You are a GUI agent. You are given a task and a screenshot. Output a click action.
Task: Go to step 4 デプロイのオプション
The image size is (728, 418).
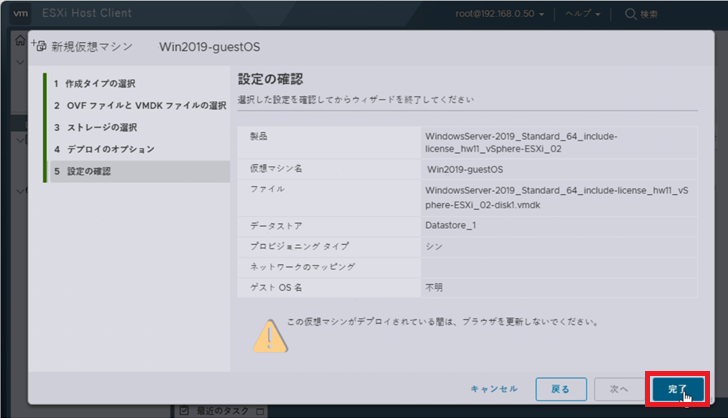click(x=104, y=149)
